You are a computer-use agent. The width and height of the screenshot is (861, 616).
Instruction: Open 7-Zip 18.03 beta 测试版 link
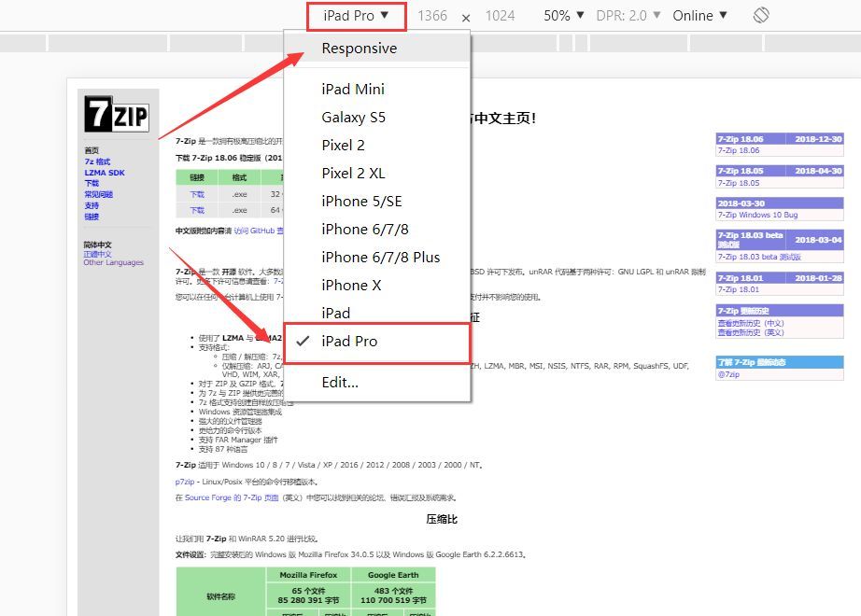[759, 257]
